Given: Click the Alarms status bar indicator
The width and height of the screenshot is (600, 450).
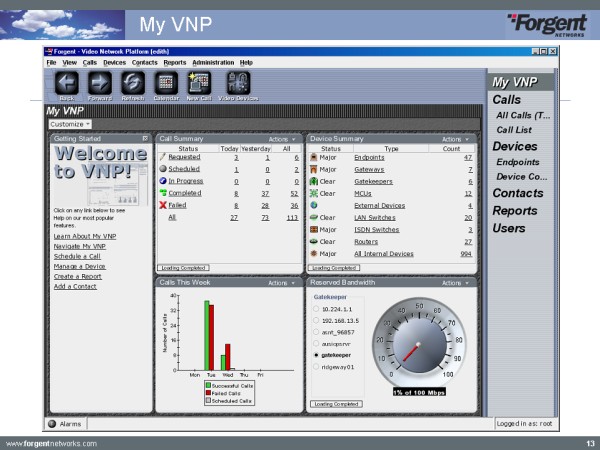Looking at the screenshot, I should pos(68,424).
